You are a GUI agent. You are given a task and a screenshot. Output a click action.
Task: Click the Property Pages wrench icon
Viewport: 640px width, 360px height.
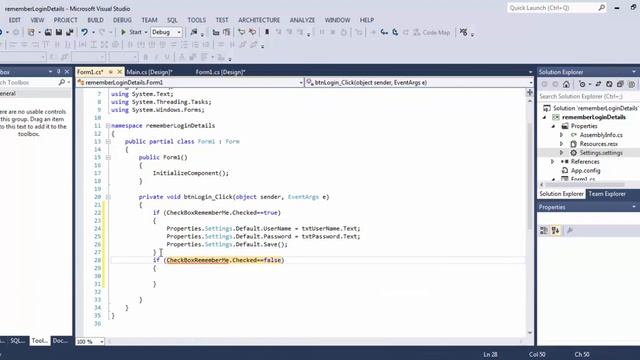click(570, 231)
